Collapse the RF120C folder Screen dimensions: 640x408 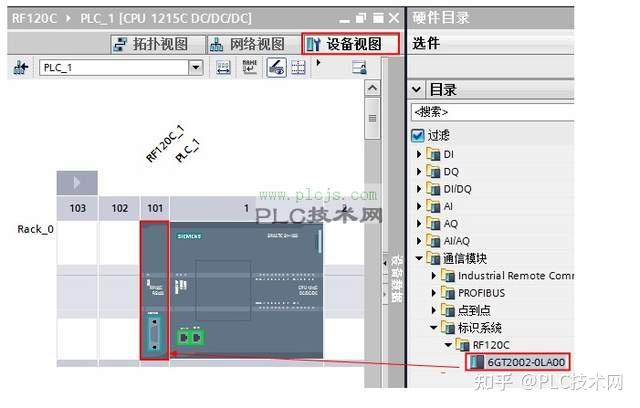[448, 345]
